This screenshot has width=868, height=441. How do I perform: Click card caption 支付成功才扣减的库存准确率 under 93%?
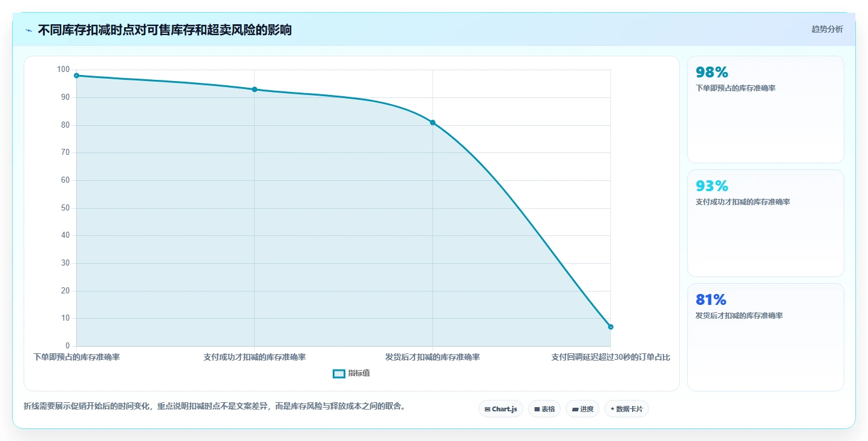pyautogui.click(x=743, y=202)
